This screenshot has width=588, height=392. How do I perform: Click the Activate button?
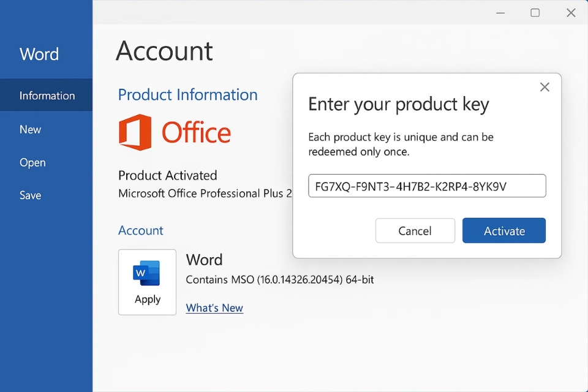pyautogui.click(x=503, y=230)
